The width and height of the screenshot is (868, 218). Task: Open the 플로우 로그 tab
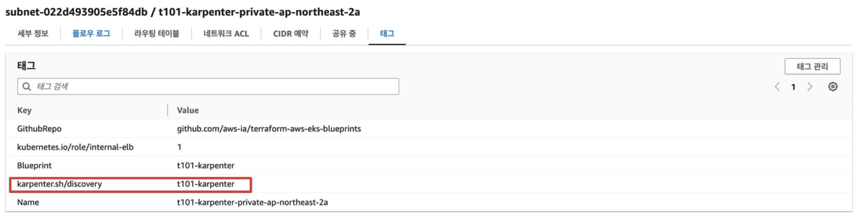coord(91,34)
